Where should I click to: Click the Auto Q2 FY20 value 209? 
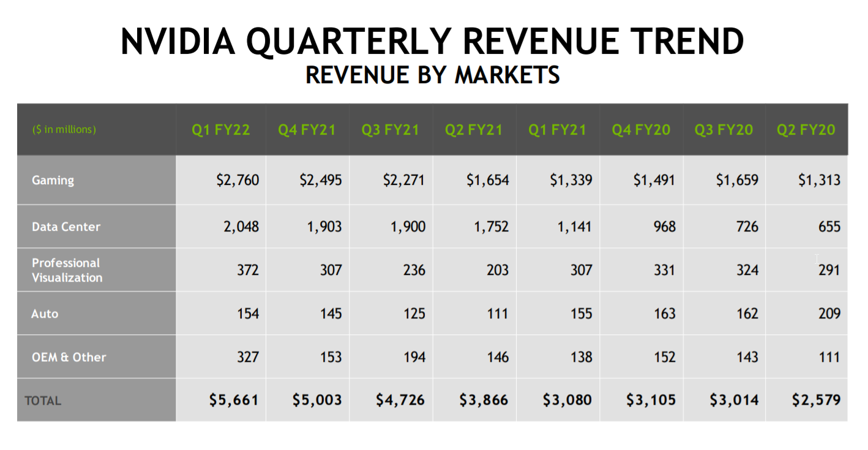[829, 313]
